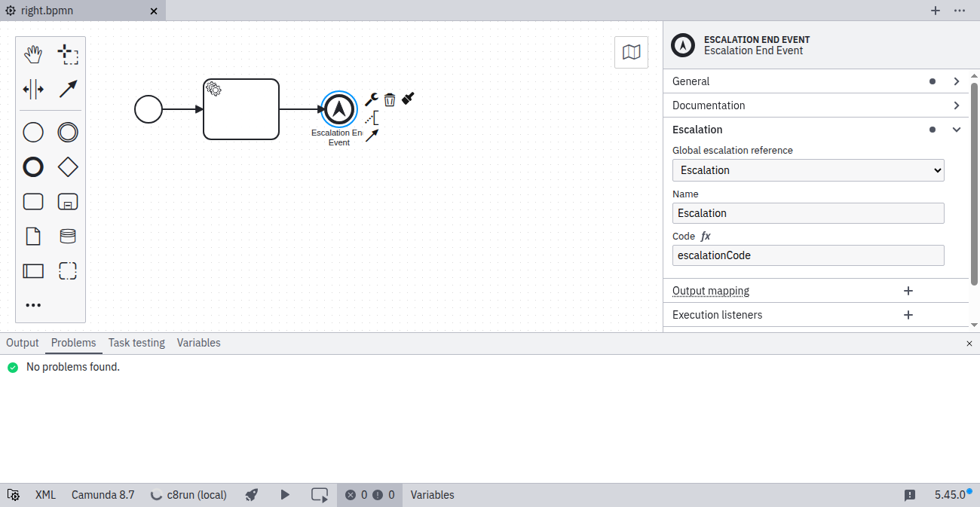Open the Output tab
980x507 pixels.
coord(22,343)
